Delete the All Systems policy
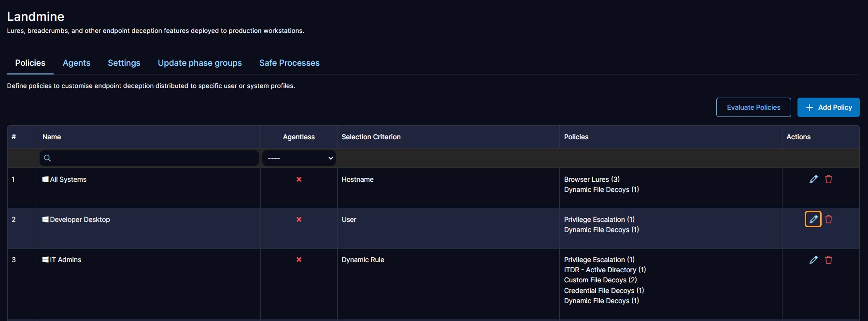 (828, 179)
